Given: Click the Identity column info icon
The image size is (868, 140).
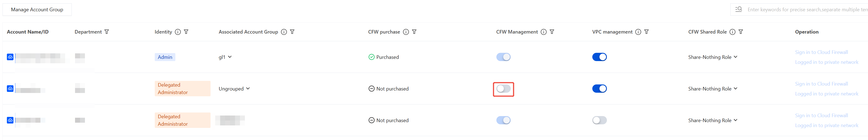Looking at the screenshot, I should coord(178,32).
